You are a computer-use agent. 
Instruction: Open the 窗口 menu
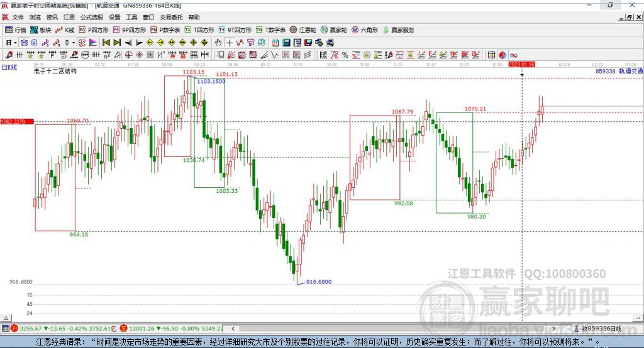tap(148, 17)
